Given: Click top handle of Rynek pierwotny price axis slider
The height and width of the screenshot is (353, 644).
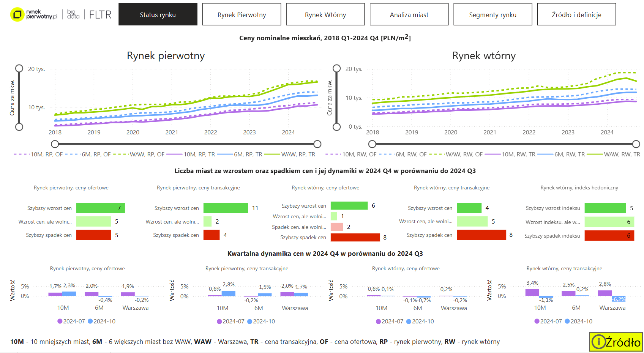Looking at the screenshot, I should click(19, 68).
